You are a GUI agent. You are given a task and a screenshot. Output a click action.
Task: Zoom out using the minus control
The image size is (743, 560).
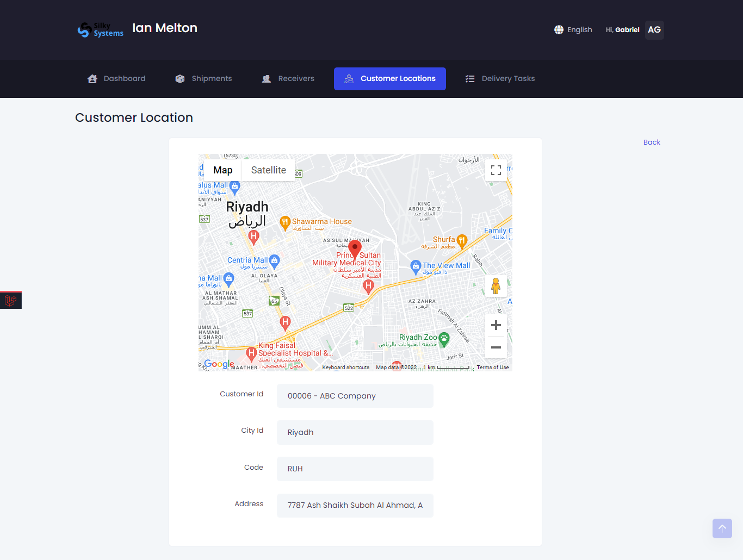pos(496,347)
